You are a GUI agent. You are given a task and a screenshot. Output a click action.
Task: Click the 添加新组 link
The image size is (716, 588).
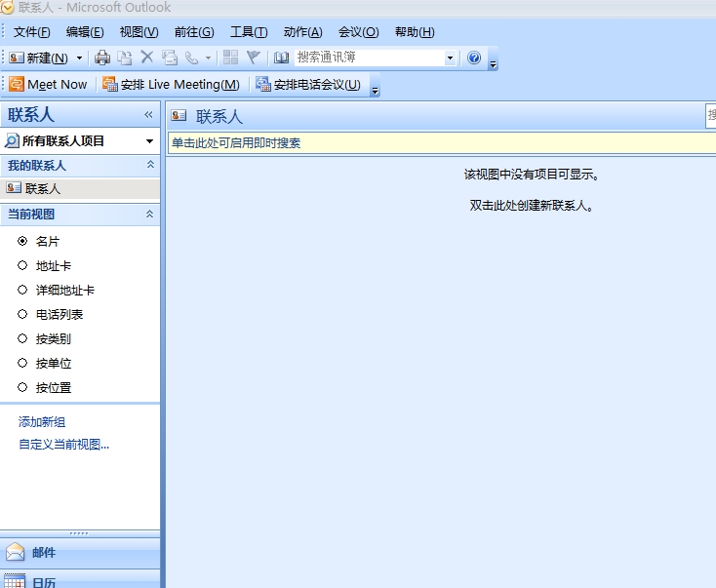pos(42,422)
